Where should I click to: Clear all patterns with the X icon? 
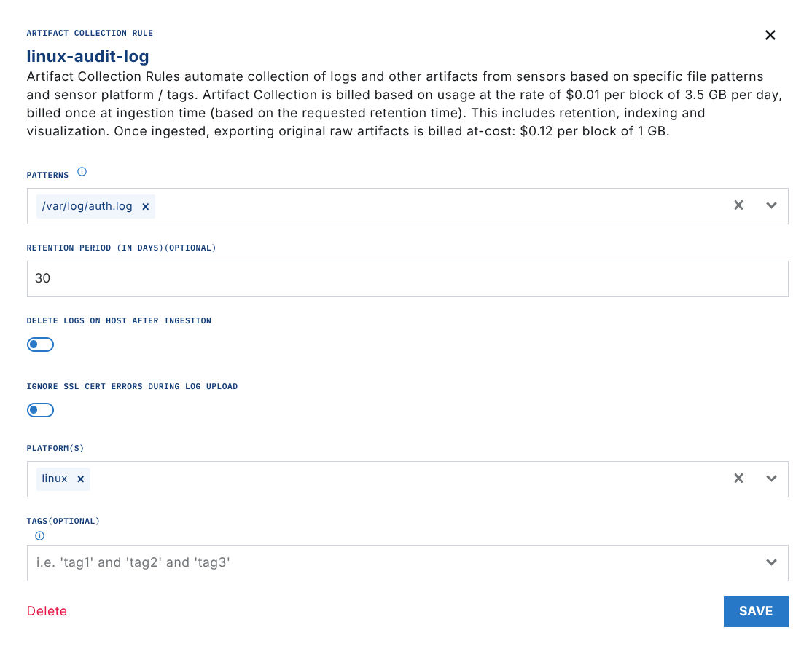(x=738, y=205)
